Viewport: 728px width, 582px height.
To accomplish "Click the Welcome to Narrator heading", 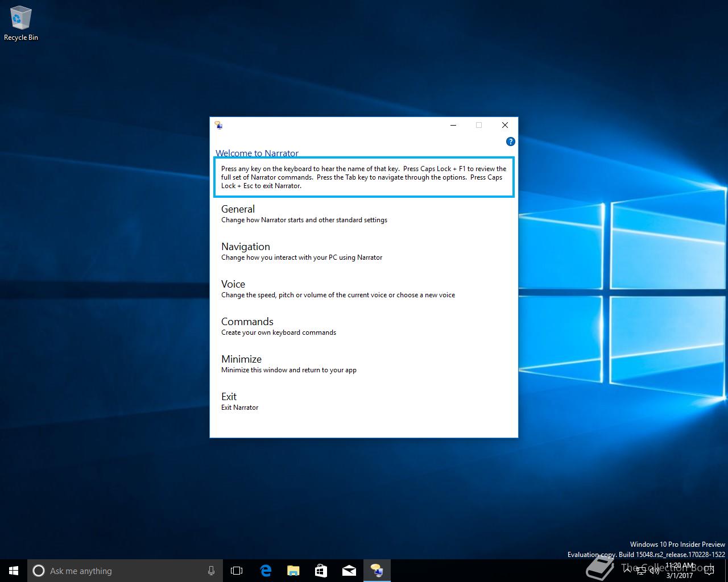I will 257,153.
